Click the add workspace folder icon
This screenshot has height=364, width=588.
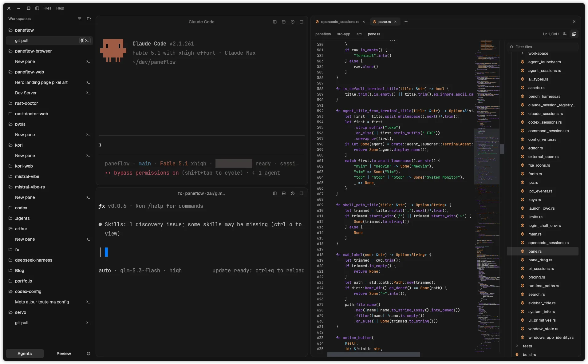(89, 19)
